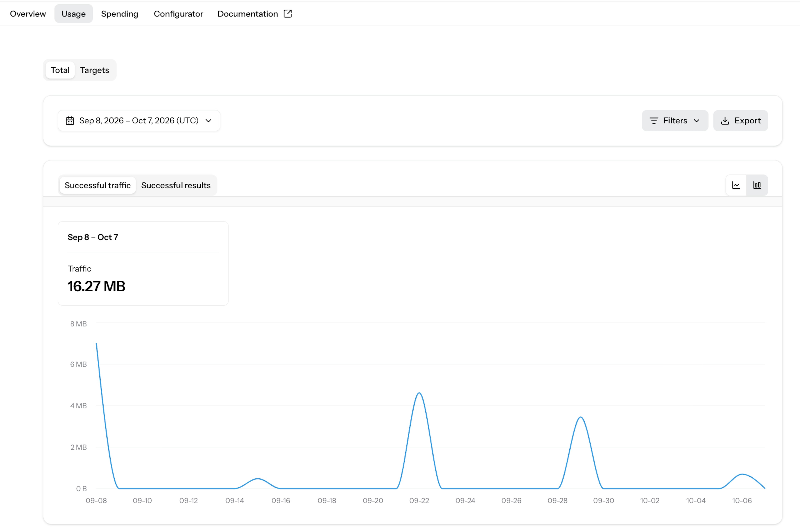
Task: Click the calendar icon in date picker
Action: [70, 121]
